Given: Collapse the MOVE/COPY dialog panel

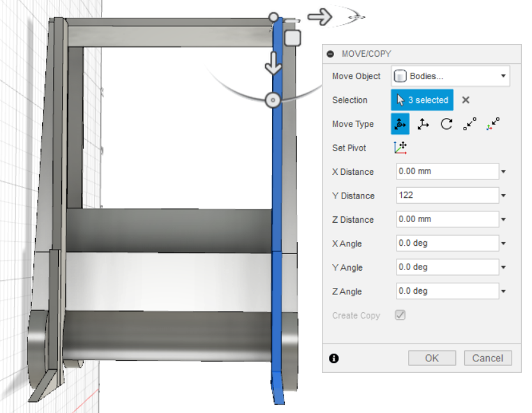Looking at the screenshot, I should point(330,54).
